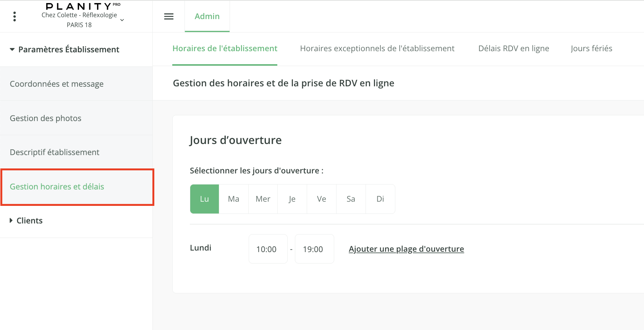Edit the 19:00 closing time field
The height and width of the screenshot is (330, 644).
[315, 249]
